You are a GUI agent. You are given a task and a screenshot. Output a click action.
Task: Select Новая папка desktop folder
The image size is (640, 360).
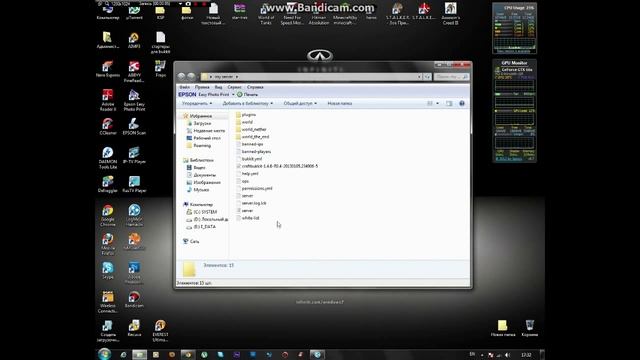(503, 328)
